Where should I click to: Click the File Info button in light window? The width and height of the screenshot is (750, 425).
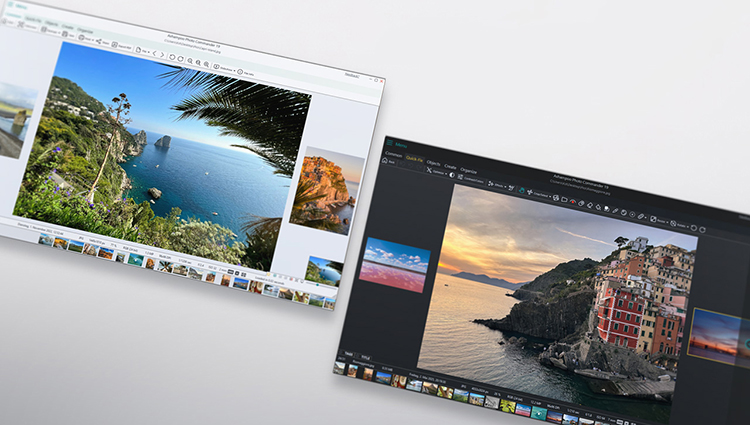(246, 72)
